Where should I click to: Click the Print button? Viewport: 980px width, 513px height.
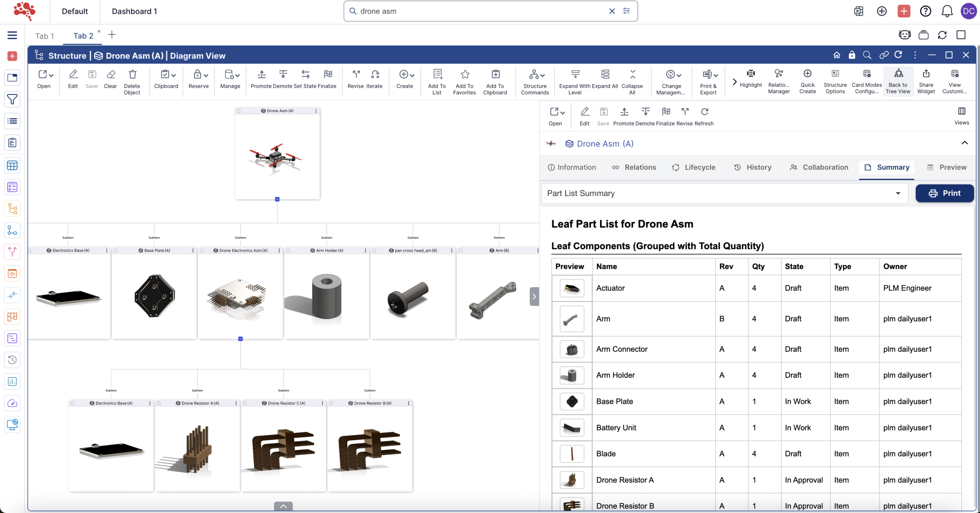point(944,193)
